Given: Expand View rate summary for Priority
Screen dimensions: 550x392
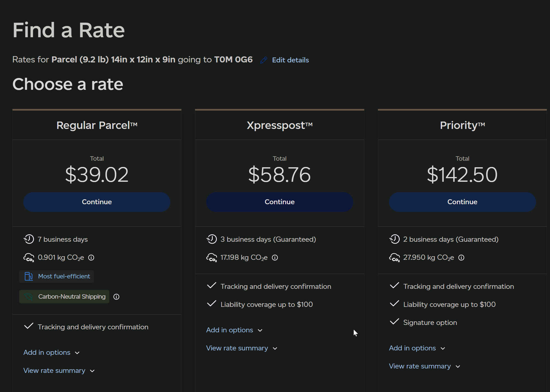Looking at the screenshot, I should pos(424,366).
